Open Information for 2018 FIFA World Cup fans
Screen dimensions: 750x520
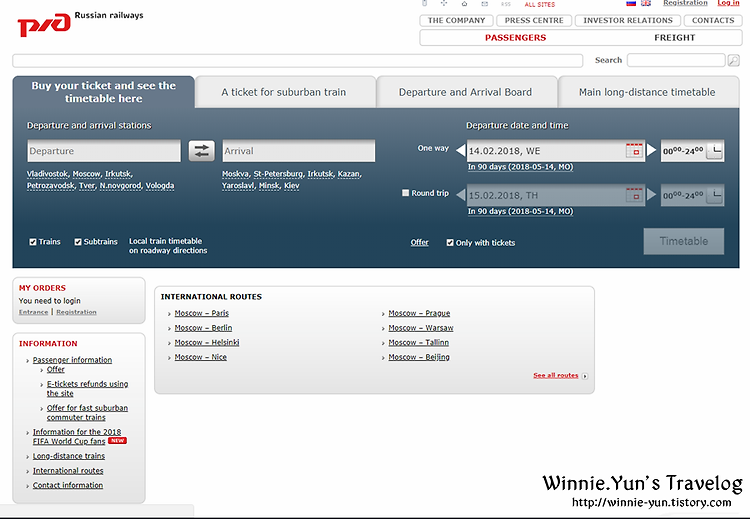point(77,436)
